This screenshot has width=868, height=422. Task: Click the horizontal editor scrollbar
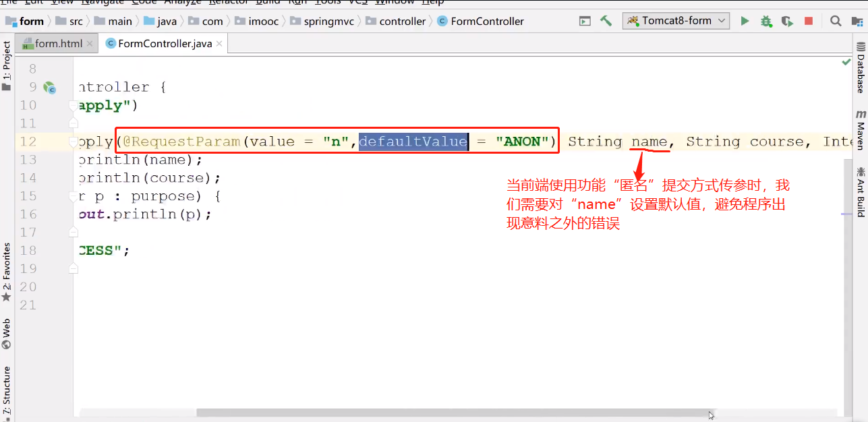(x=452, y=413)
